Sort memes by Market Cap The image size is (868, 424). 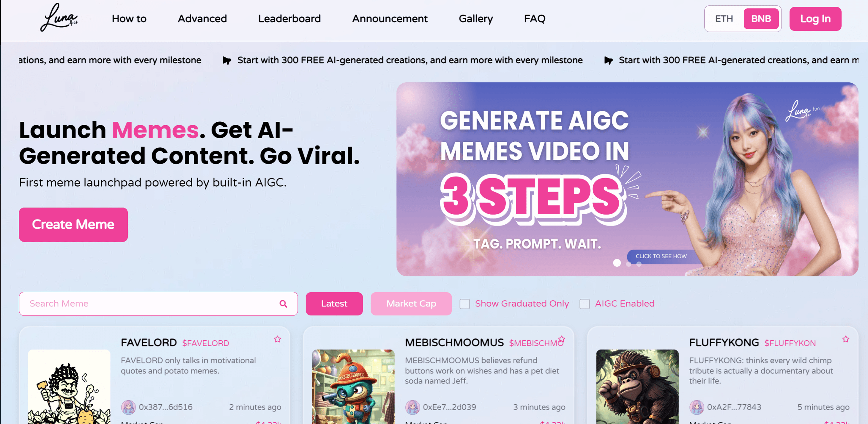click(x=411, y=303)
